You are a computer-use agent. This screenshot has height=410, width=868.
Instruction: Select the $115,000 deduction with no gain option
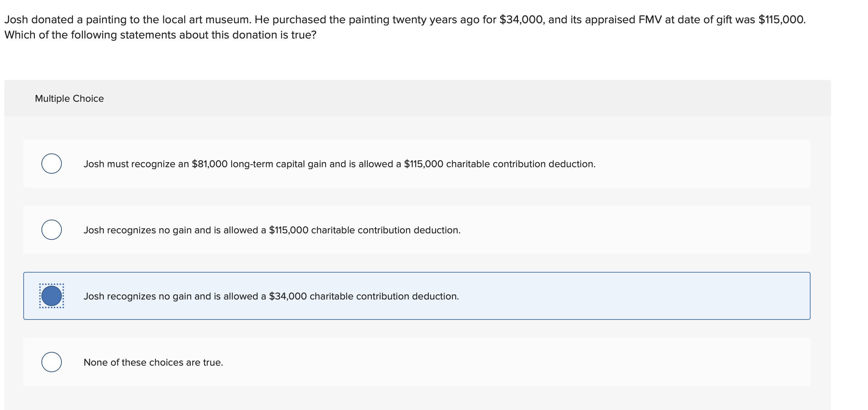tap(51, 230)
